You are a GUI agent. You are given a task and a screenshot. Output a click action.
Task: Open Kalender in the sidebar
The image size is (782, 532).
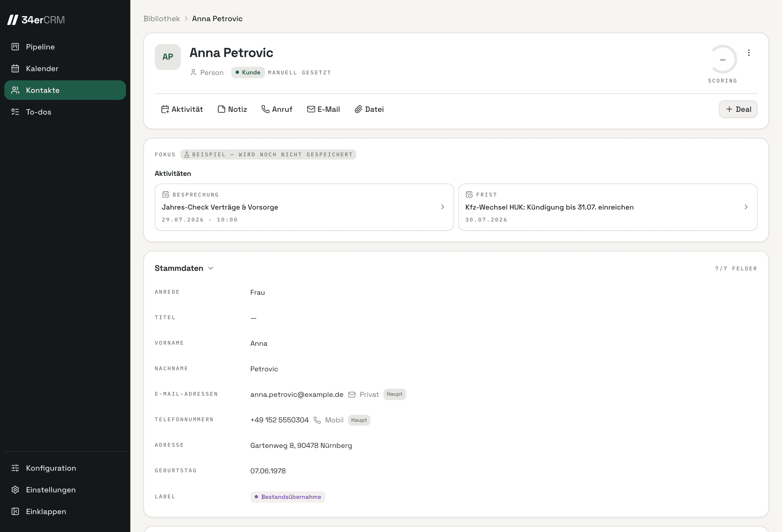coord(65,69)
